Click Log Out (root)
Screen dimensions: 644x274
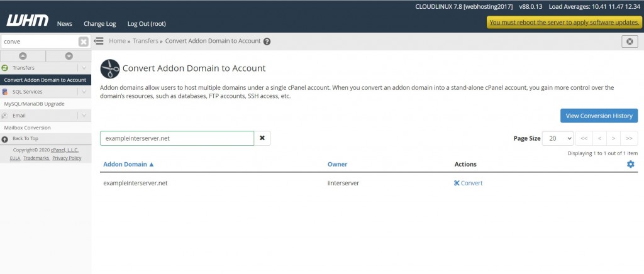click(x=147, y=24)
